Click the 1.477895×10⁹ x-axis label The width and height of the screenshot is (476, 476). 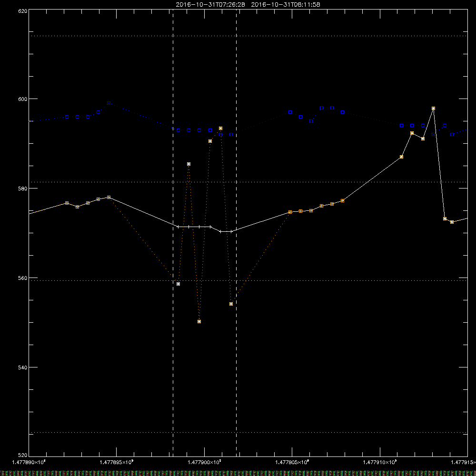coord(117,462)
